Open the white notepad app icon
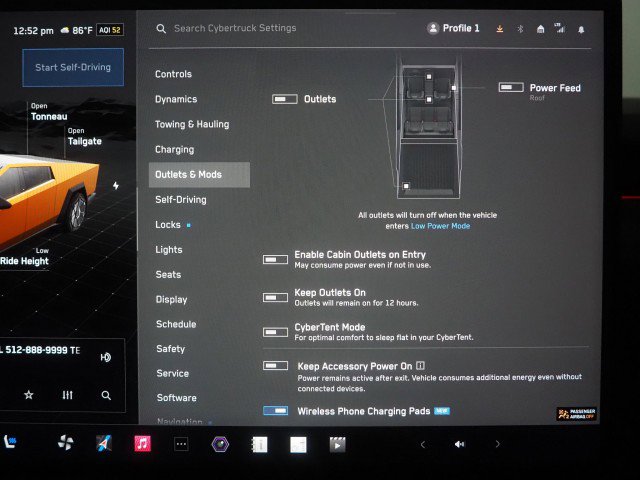The image size is (640, 480). (x=298, y=445)
